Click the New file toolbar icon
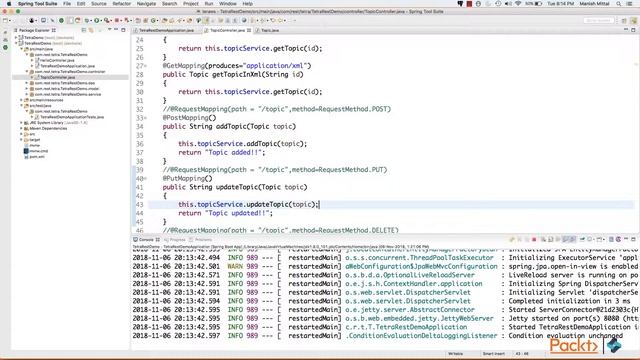 (x=5, y=20)
